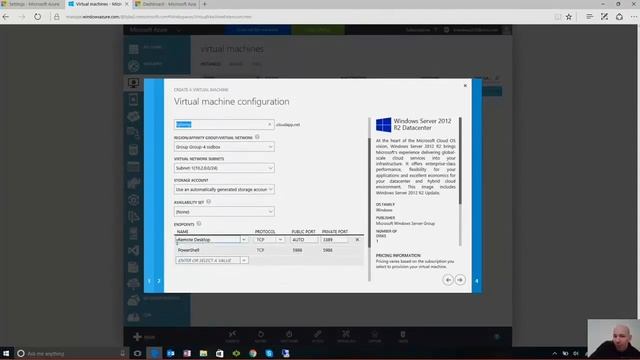Open the Windows Start menu
The image size is (640, 360).
tap(6, 353)
